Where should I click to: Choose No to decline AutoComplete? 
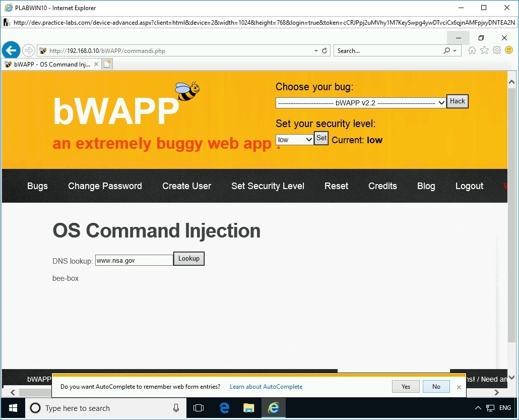coord(435,386)
